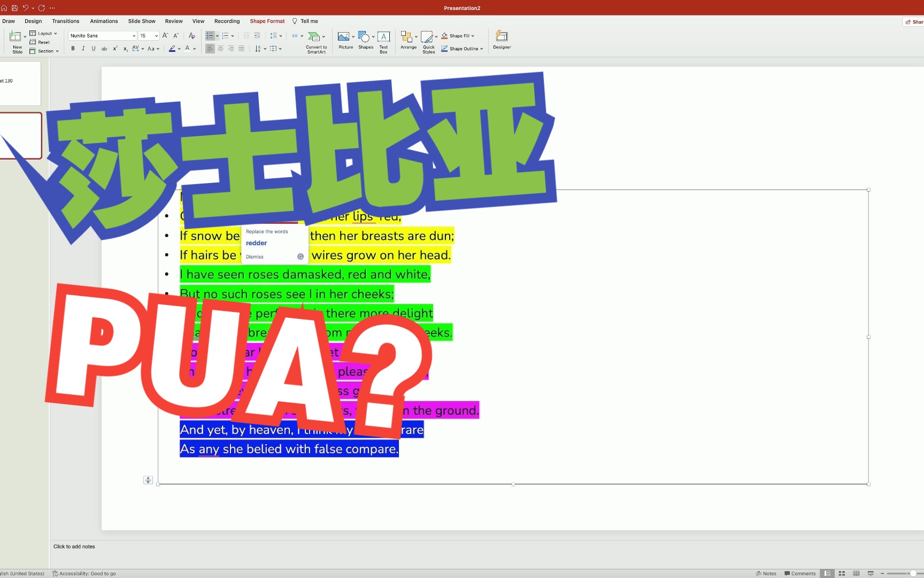The height and width of the screenshot is (578, 924).
Task: Open the Design tab
Action: pos(33,21)
